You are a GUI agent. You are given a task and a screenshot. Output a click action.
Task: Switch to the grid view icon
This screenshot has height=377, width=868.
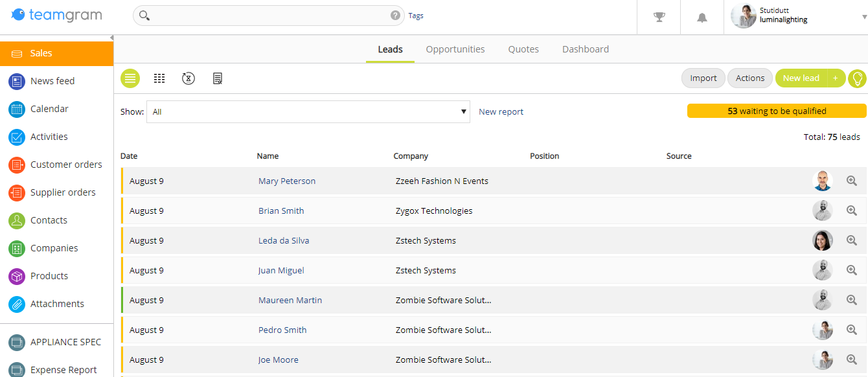[159, 78]
